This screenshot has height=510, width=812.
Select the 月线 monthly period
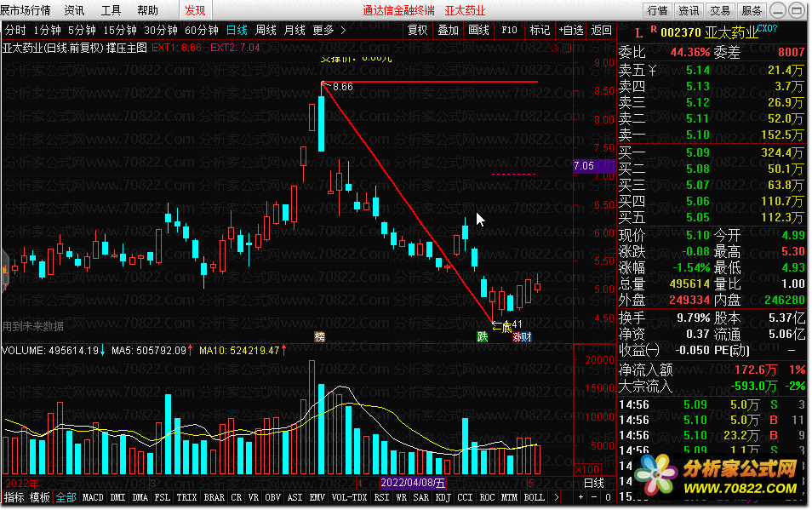coord(294,31)
